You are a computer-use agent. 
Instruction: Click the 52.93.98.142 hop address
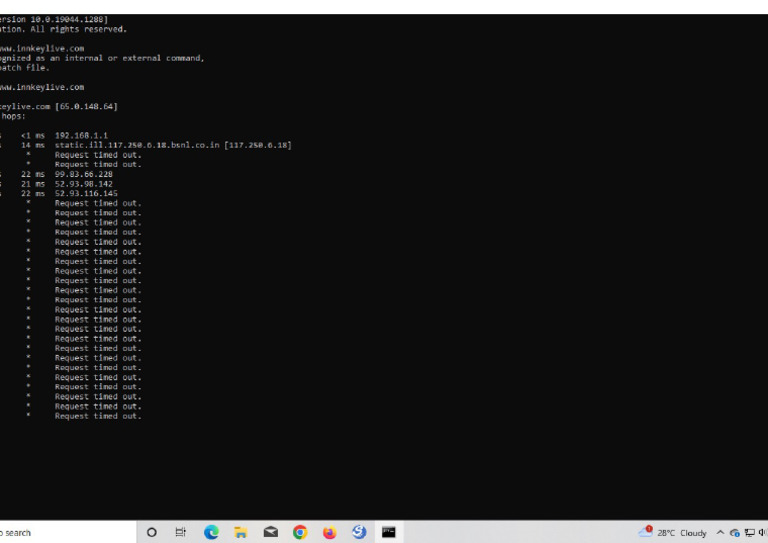84,184
